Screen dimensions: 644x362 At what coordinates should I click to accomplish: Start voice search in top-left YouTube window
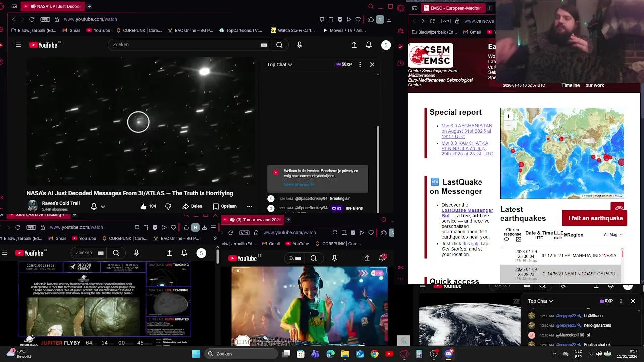pyautogui.click(x=300, y=45)
